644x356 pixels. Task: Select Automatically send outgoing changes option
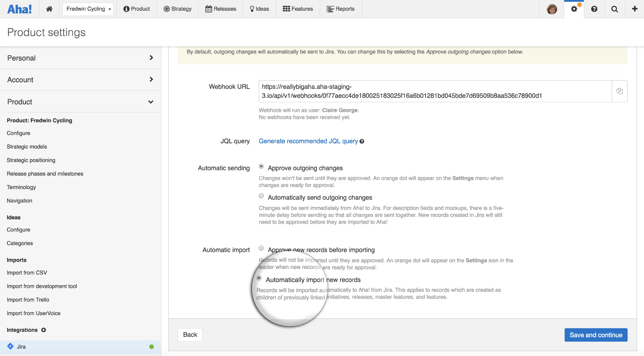[261, 196]
